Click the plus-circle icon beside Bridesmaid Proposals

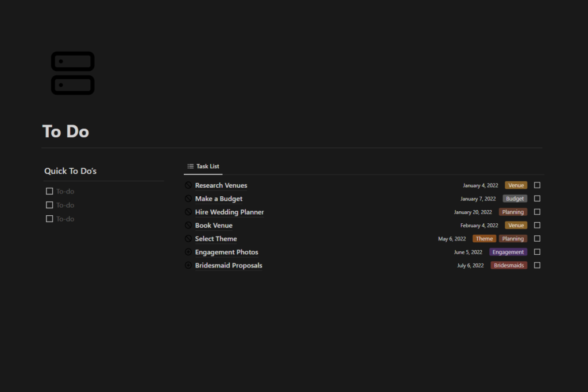coord(188,265)
